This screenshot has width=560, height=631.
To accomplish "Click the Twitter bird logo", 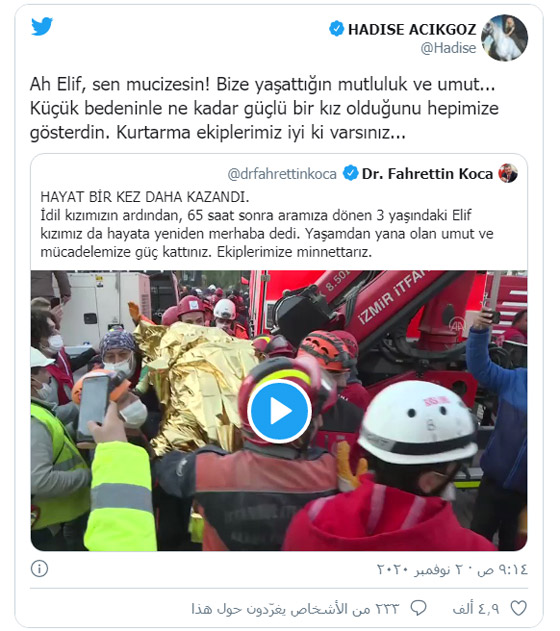I will click(x=42, y=26).
